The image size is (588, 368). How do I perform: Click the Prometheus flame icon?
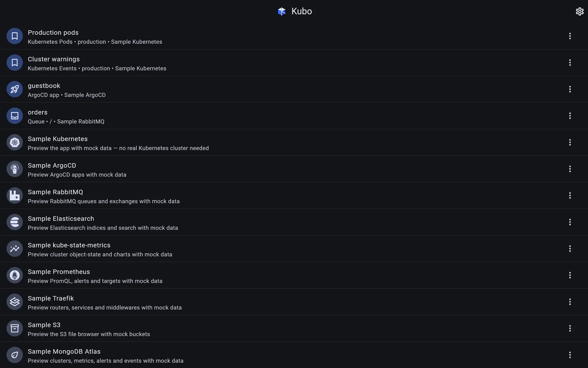coord(15,275)
